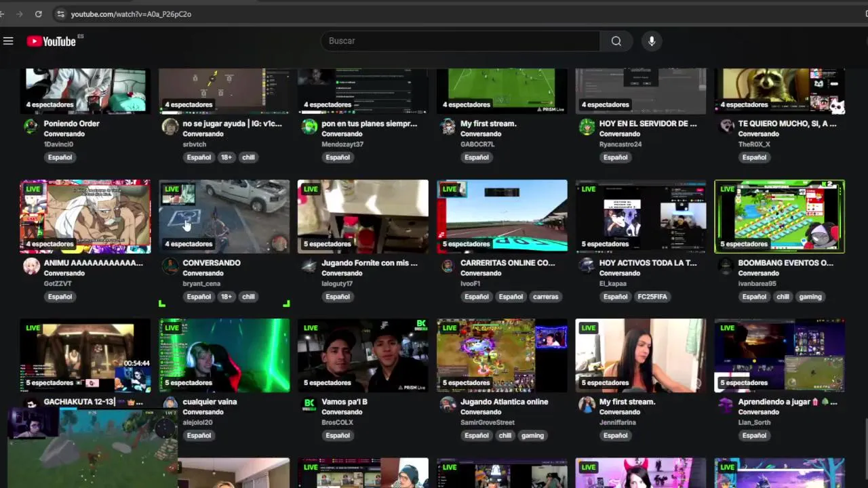Image resolution: width=868 pixels, height=488 pixels.
Task: Open 'TE QUIERO MUCHO, SI, A' title
Action: point(787,124)
